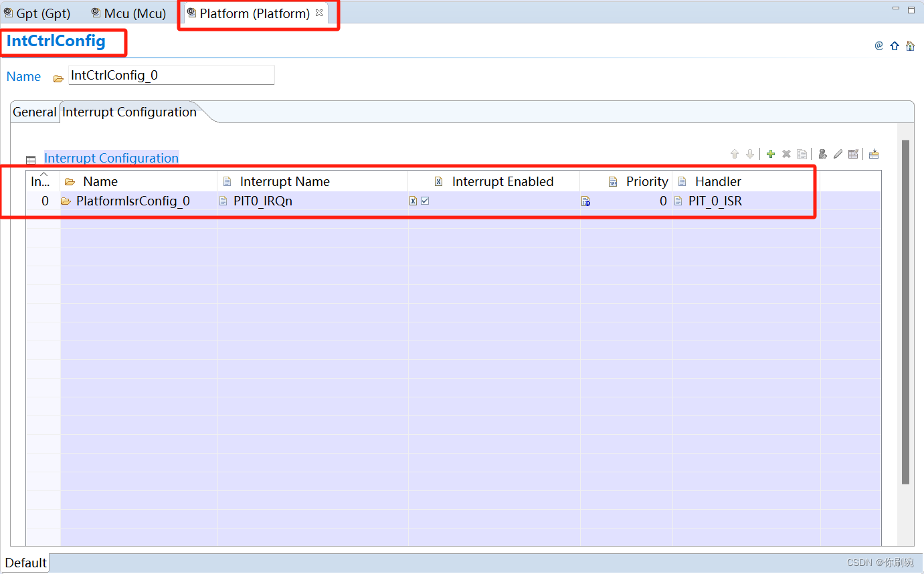The width and height of the screenshot is (924, 574).
Task: Click the Interrupt Configuration link heading
Action: click(112, 159)
